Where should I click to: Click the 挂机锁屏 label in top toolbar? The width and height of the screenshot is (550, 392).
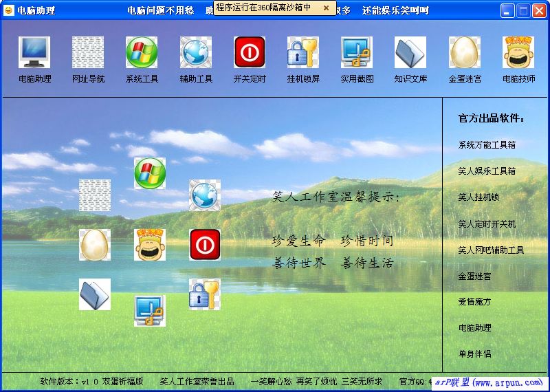coord(303,79)
